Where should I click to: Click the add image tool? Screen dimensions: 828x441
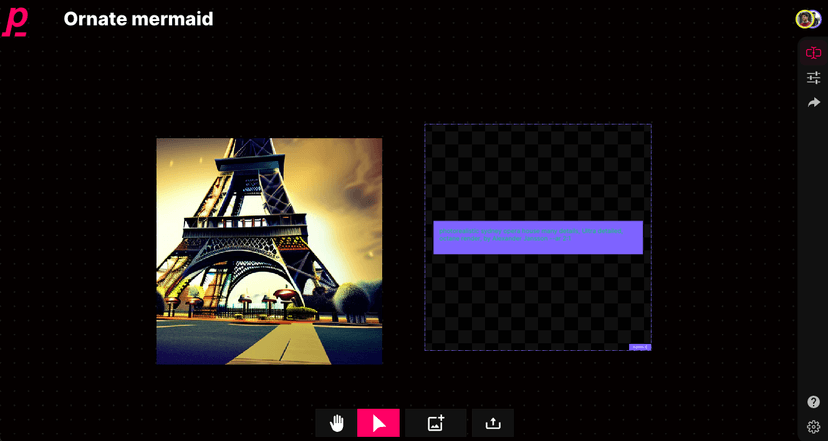coord(435,423)
